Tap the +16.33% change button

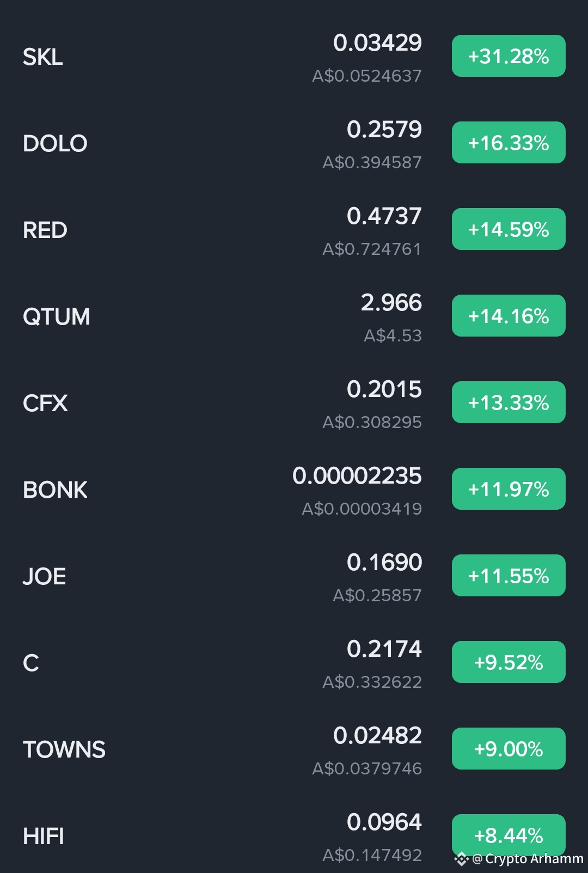509,143
